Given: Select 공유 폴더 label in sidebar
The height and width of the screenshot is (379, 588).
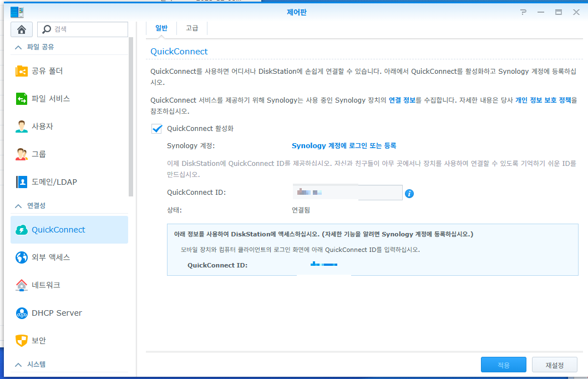Looking at the screenshot, I should click(x=47, y=71).
